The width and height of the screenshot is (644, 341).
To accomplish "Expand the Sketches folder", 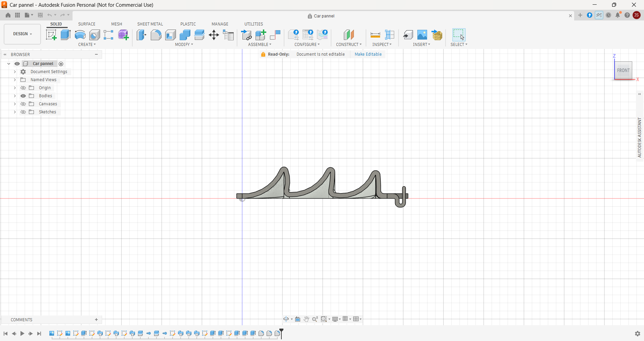I will 15,112.
